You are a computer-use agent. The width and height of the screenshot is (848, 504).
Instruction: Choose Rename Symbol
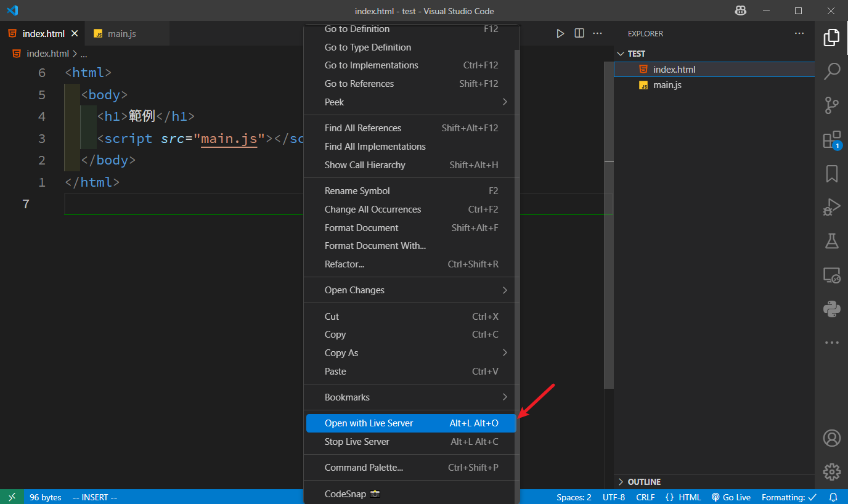point(410,191)
